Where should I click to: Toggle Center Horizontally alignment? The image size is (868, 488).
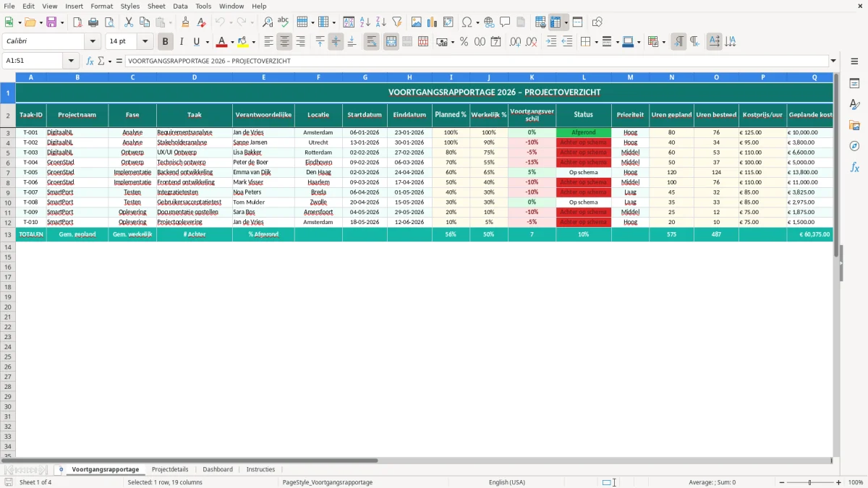tap(284, 42)
